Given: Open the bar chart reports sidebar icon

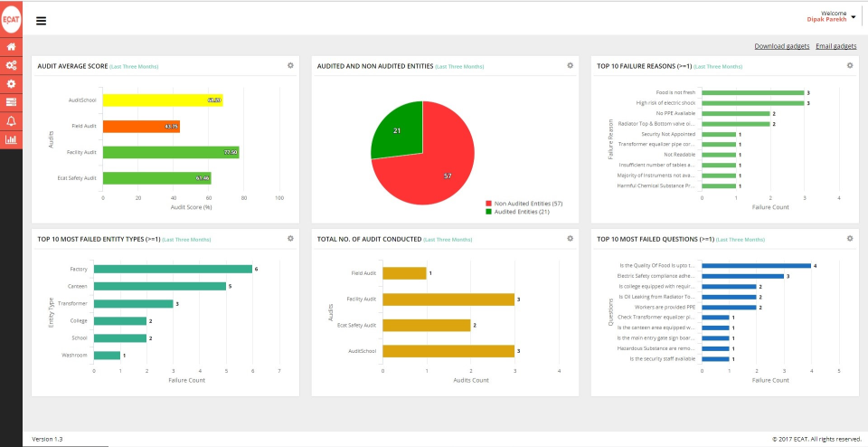Looking at the screenshot, I should pyautogui.click(x=11, y=139).
